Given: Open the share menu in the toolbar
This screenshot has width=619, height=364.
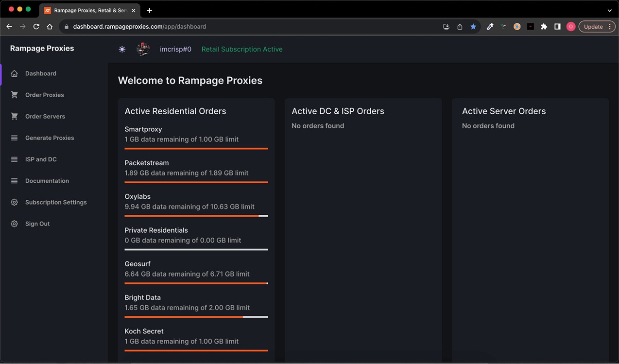Looking at the screenshot, I should [460, 26].
